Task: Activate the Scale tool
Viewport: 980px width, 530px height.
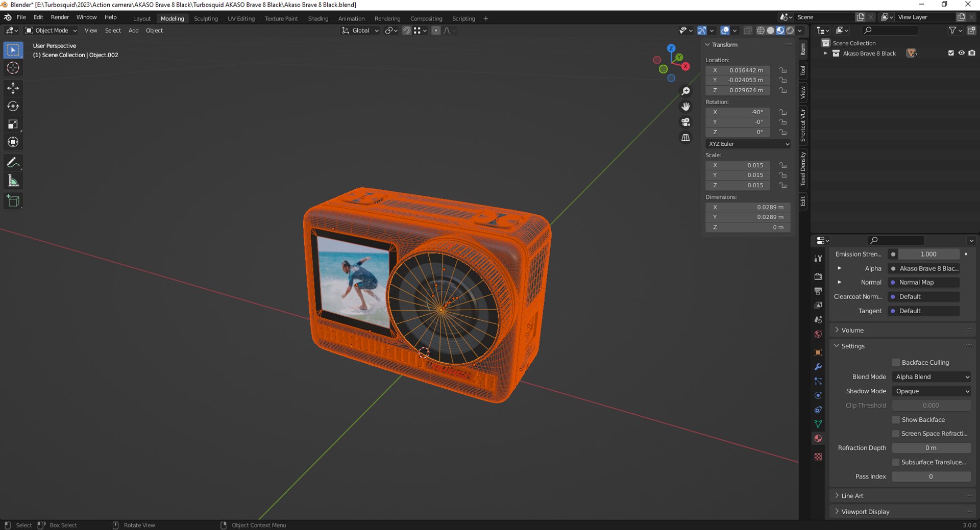Action: click(x=13, y=124)
